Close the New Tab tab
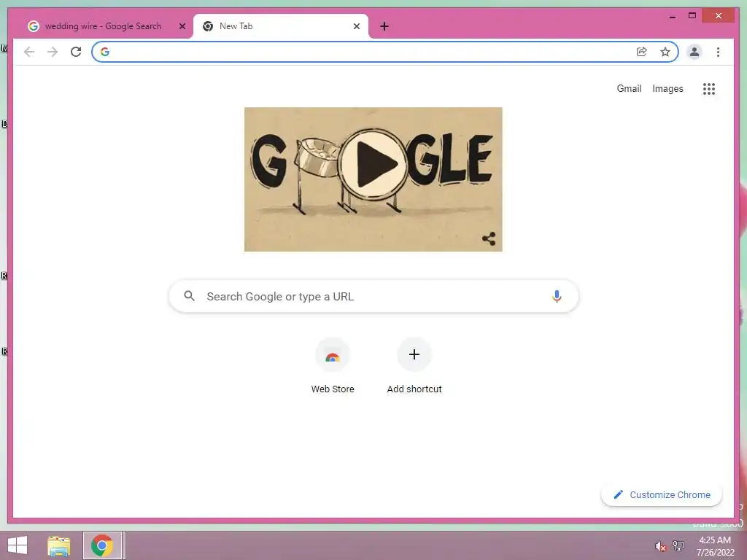 tap(356, 26)
